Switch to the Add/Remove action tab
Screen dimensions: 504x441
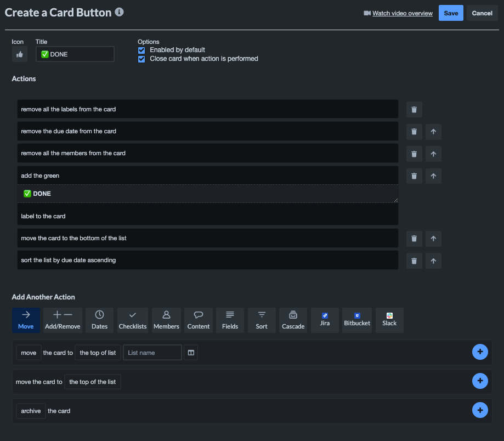(x=63, y=320)
